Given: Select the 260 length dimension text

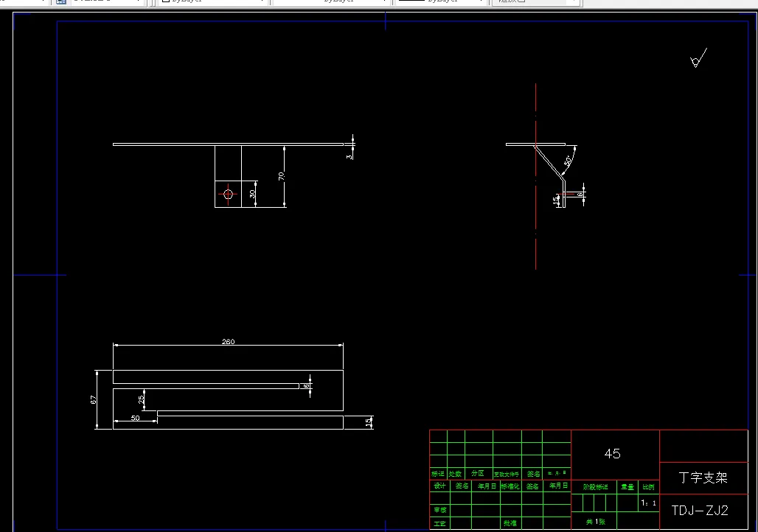Looking at the screenshot, I should click(228, 342).
